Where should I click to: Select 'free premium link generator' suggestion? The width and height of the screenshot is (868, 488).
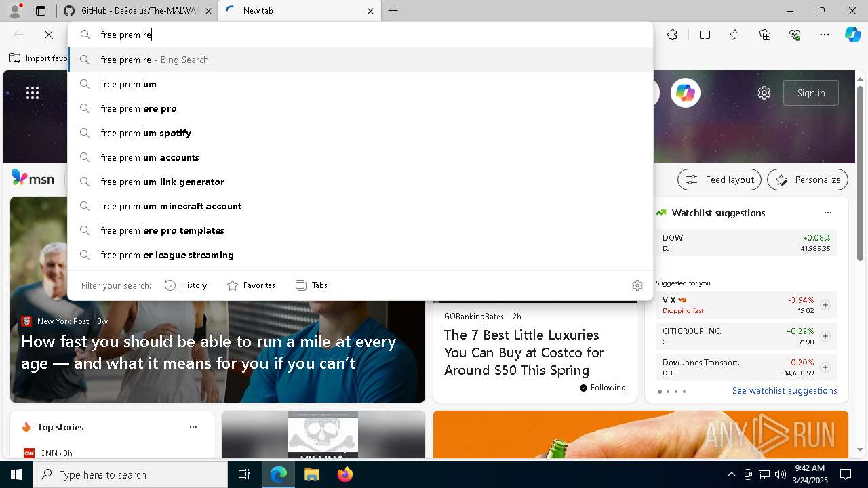[360, 182]
